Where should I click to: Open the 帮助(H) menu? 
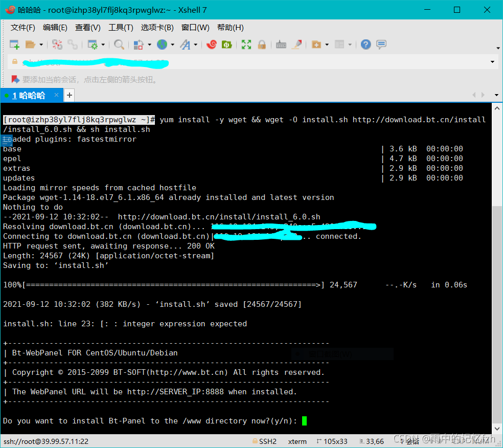[231, 28]
